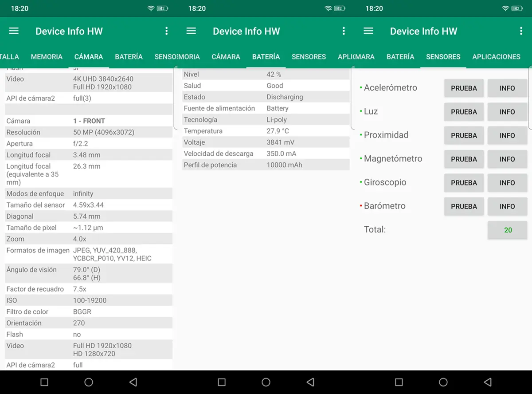Open INFO for the Luz sensor
Image resolution: width=532 pixels, height=394 pixels.
pos(507,112)
